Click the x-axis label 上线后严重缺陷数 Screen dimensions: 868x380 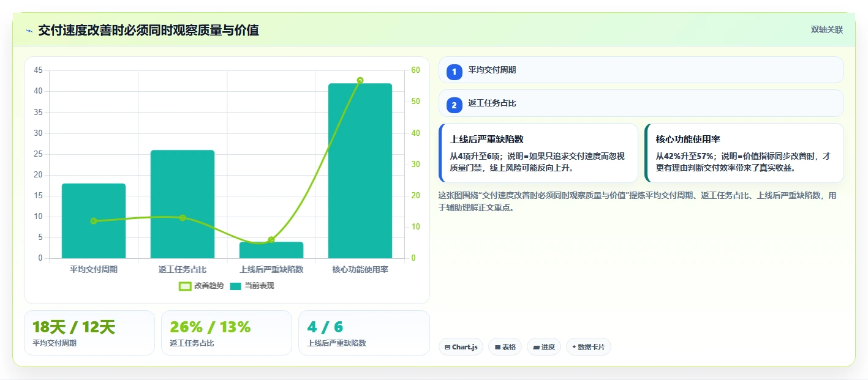click(x=271, y=269)
